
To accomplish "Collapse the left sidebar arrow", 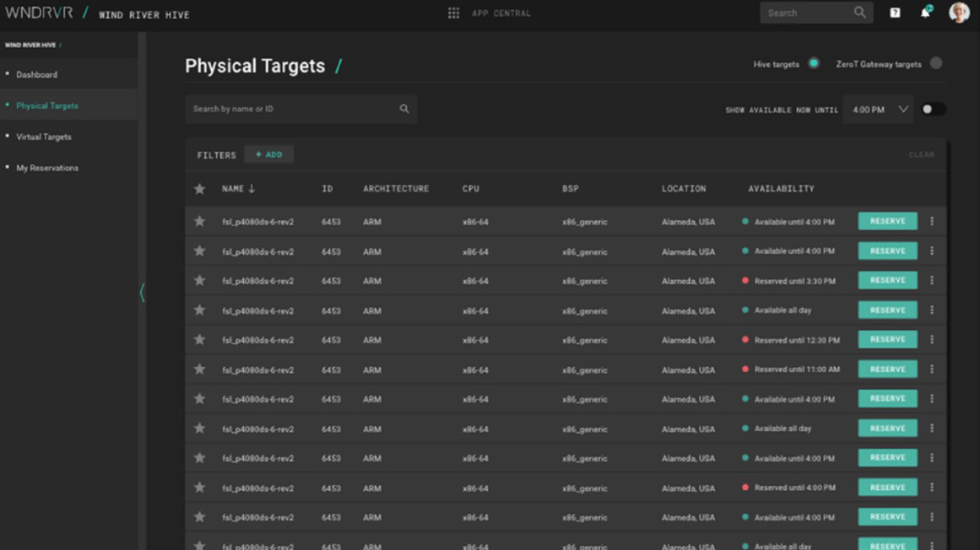I will coord(142,293).
